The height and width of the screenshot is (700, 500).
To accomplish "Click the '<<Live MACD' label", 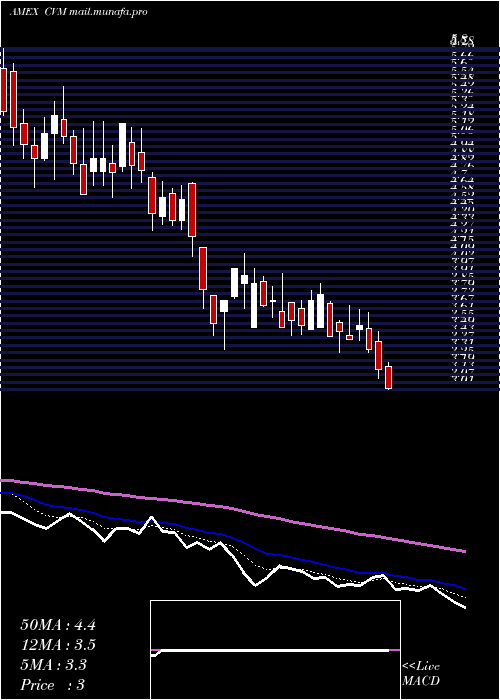I will click(x=421, y=674).
